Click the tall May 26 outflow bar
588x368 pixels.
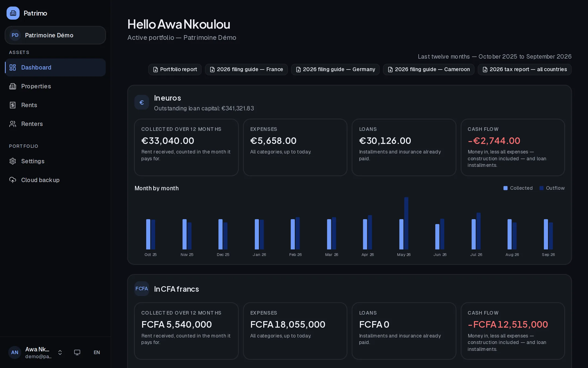pyautogui.click(x=406, y=223)
